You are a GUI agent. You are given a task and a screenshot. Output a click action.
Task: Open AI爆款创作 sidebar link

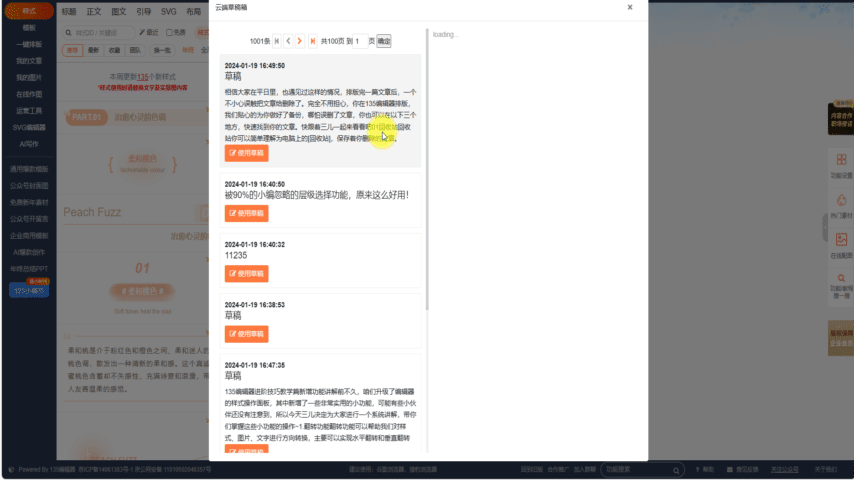29,252
